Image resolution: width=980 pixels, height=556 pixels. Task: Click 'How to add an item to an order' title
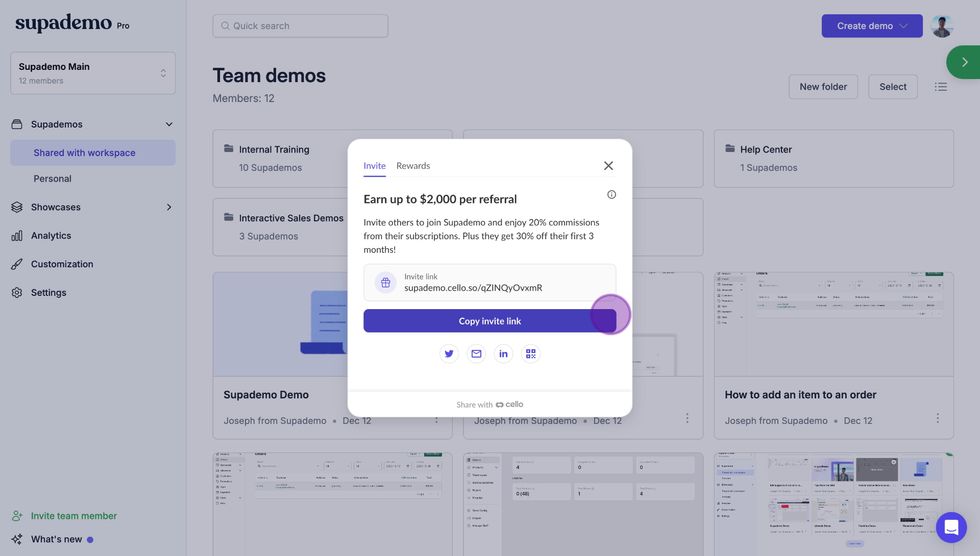[x=800, y=395]
